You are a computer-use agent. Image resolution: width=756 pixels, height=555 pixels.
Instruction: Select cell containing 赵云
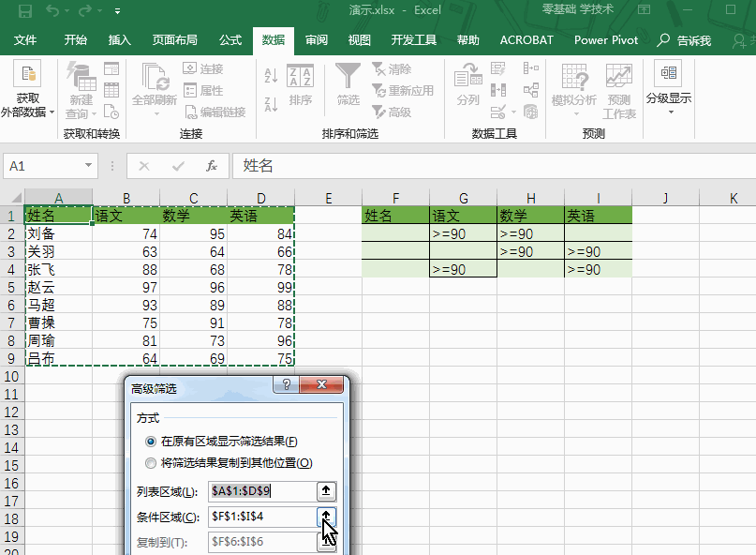point(58,287)
